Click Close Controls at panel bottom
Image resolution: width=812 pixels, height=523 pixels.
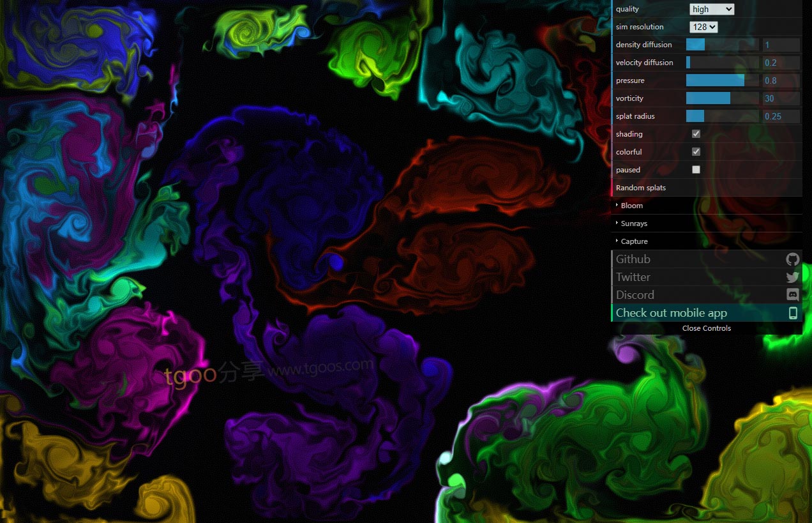706,328
